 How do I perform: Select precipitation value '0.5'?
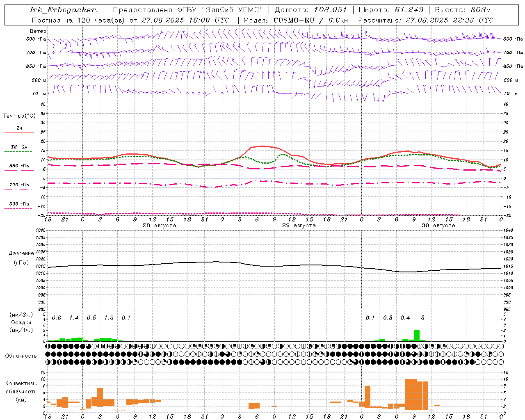[91, 318]
